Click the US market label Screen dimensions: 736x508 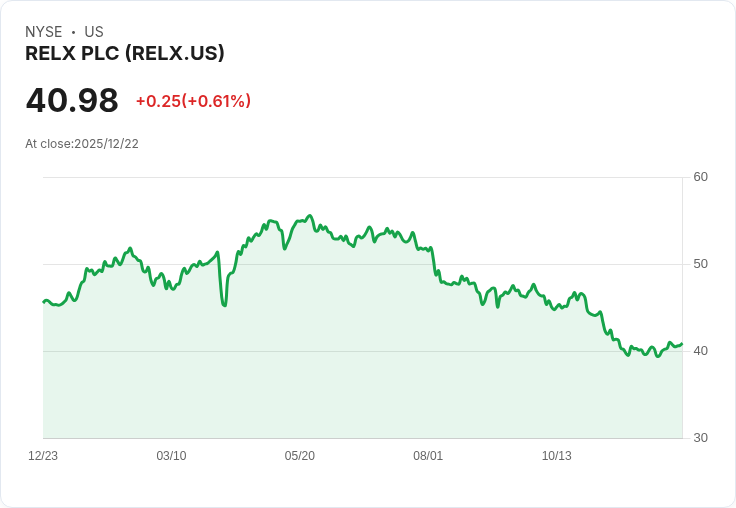[x=94, y=32]
